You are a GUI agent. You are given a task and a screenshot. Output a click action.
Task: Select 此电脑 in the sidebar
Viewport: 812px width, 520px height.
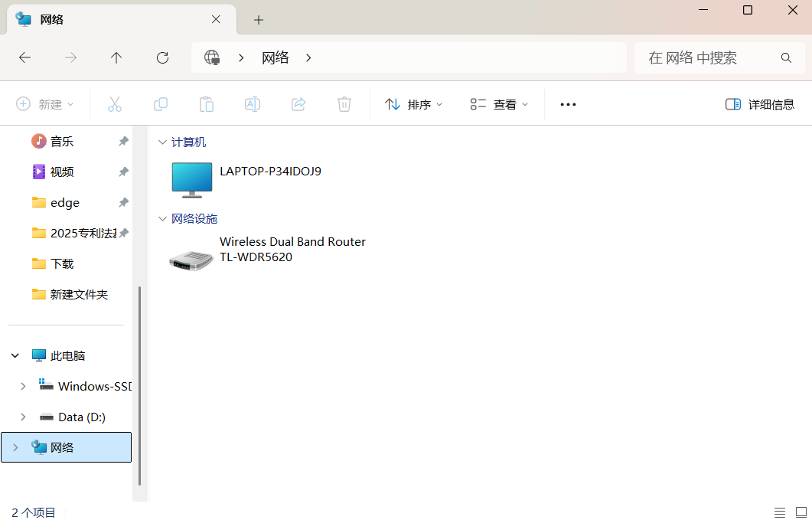click(x=67, y=355)
